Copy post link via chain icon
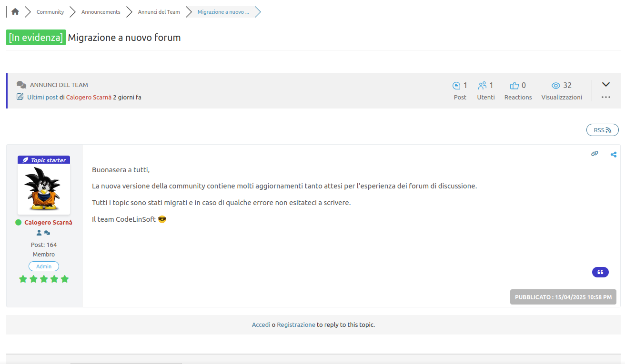This screenshot has height=364, width=625. [x=595, y=154]
